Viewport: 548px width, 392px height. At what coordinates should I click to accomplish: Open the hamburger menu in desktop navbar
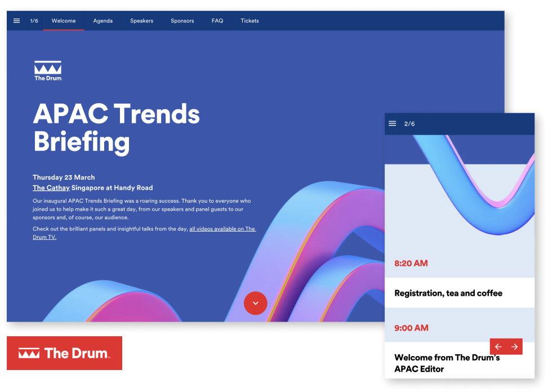[17, 21]
